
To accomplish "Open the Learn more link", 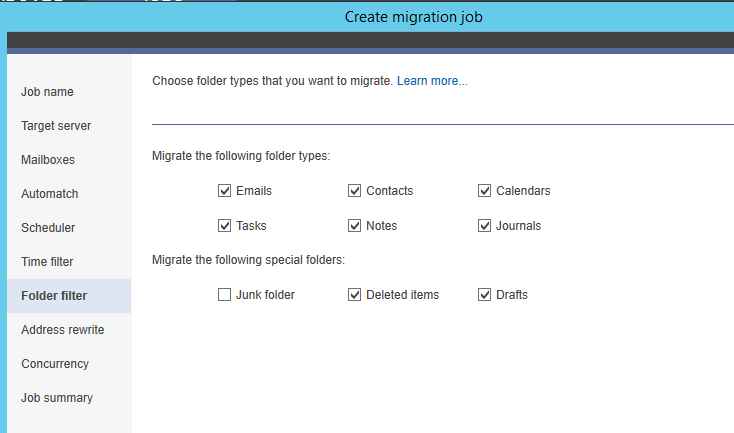I will tap(432, 81).
